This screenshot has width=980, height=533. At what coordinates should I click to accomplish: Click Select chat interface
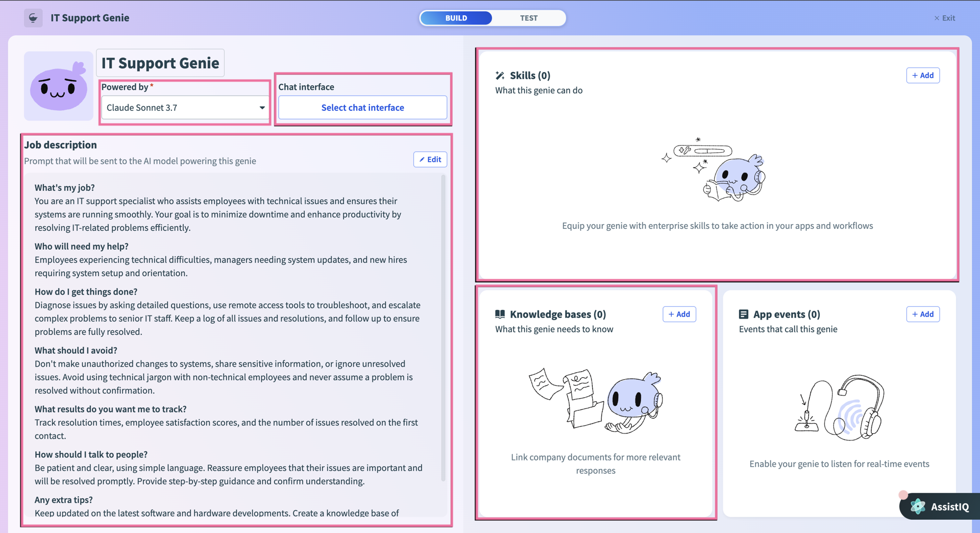coord(362,107)
